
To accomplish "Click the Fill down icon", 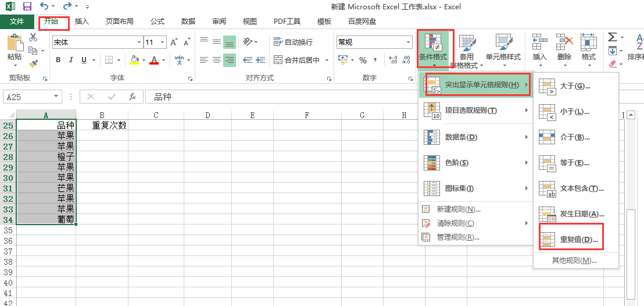I will [x=613, y=51].
